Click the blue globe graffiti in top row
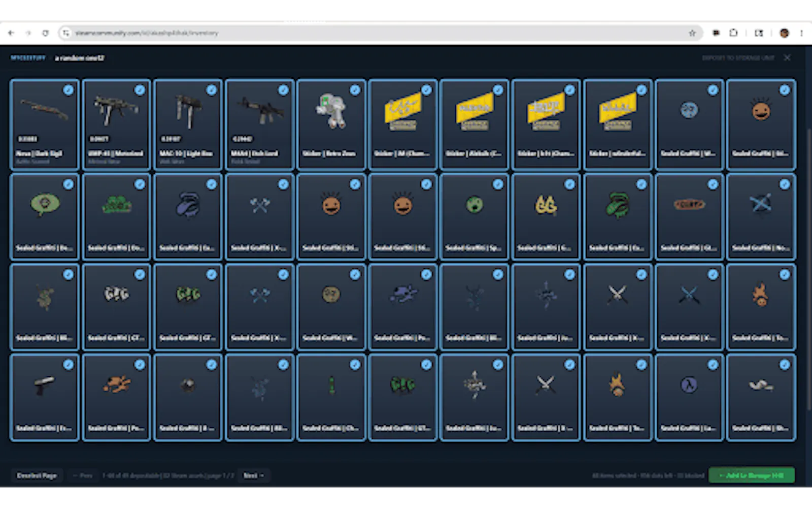The image size is (812, 508). pyautogui.click(x=689, y=110)
